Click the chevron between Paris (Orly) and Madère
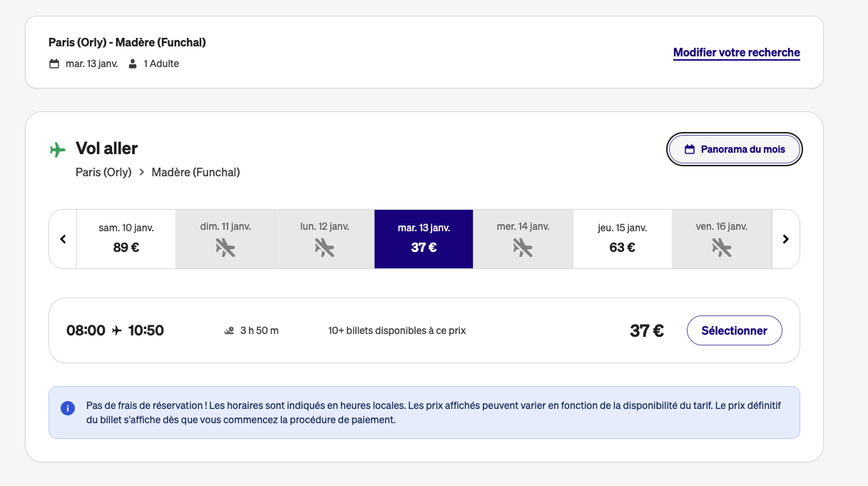The width and height of the screenshot is (868, 486). point(142,172)
